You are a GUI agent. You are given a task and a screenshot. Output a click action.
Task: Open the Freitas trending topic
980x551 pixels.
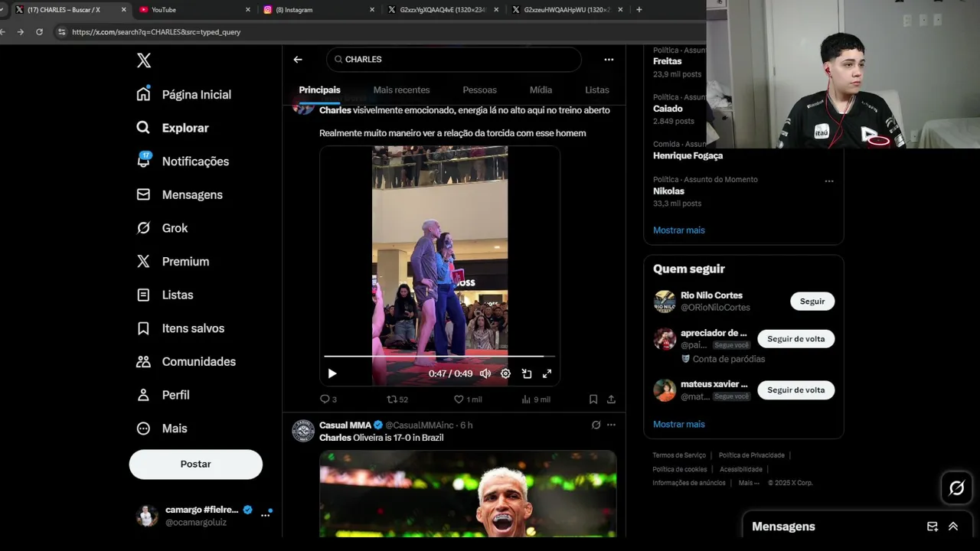(668, 61)
